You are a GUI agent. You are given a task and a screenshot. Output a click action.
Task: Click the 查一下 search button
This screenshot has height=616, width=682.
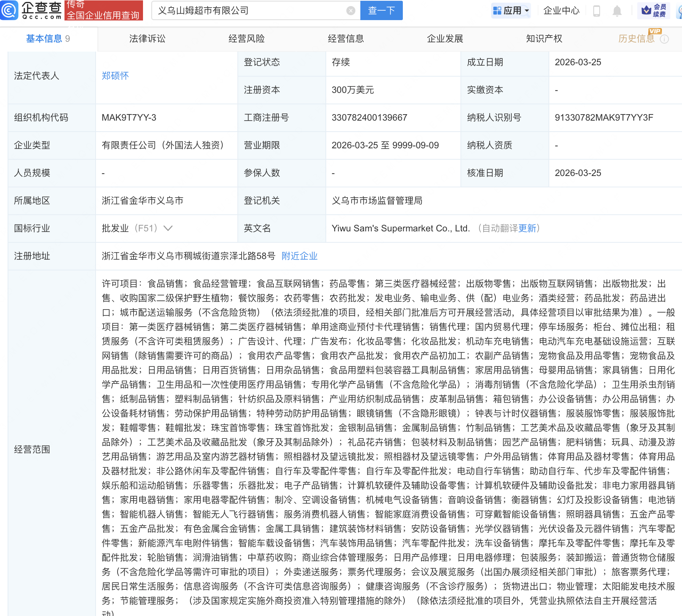(381, 11)
